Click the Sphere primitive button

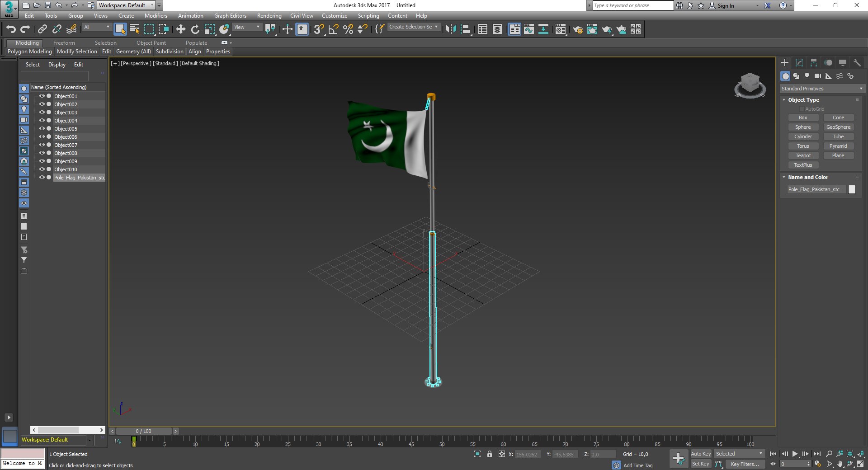tap(803, 127)
